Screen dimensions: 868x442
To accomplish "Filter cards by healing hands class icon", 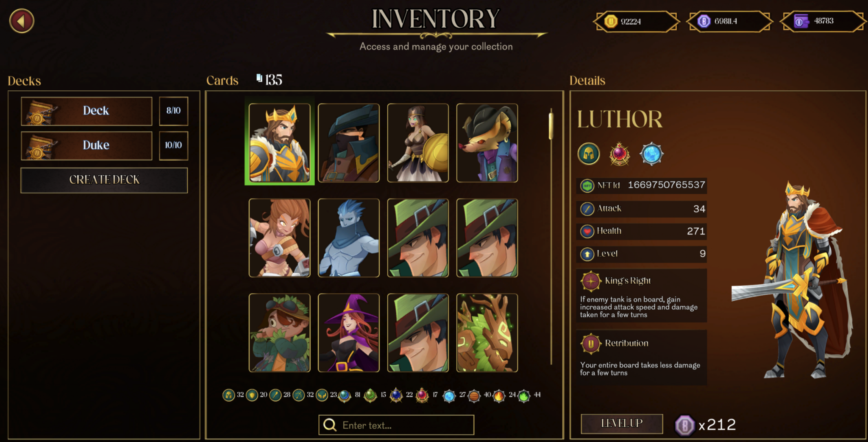I will point(322,395).
